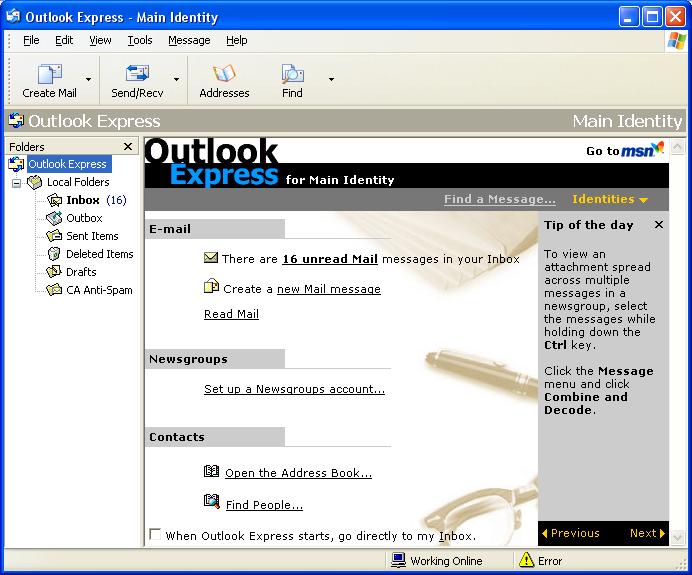Click the new Mail message link

329,289
